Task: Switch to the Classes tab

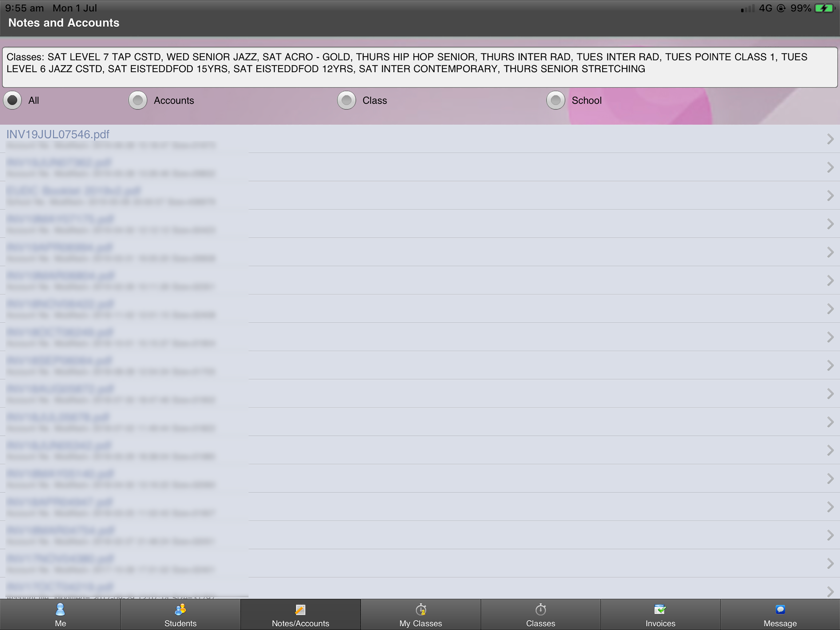Action: [x=541, y=614]
